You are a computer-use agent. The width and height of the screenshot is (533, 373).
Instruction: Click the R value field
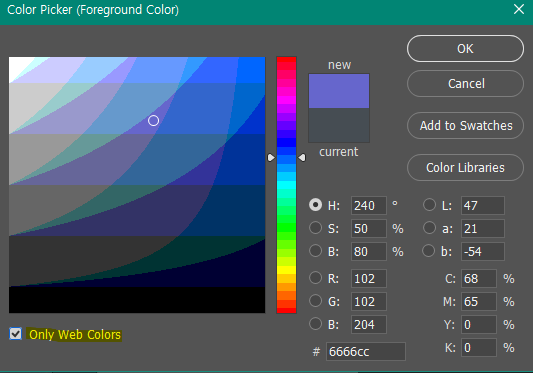368,278
